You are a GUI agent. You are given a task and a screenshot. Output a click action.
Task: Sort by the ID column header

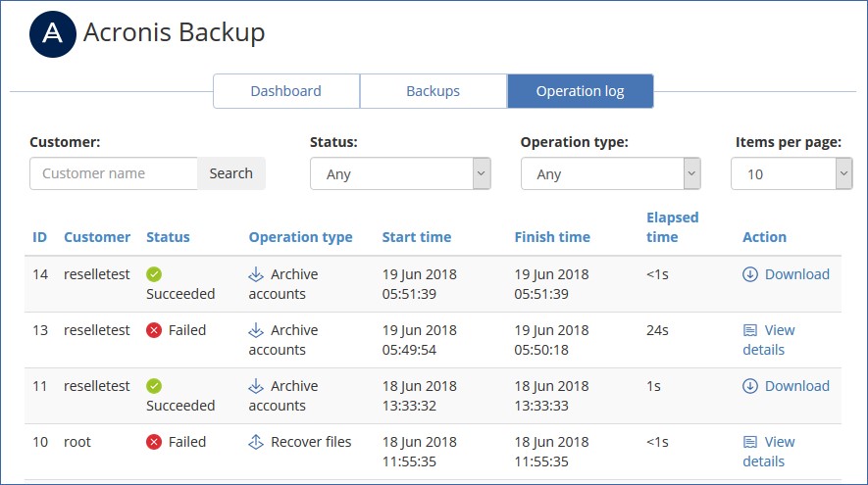[40, 237]
